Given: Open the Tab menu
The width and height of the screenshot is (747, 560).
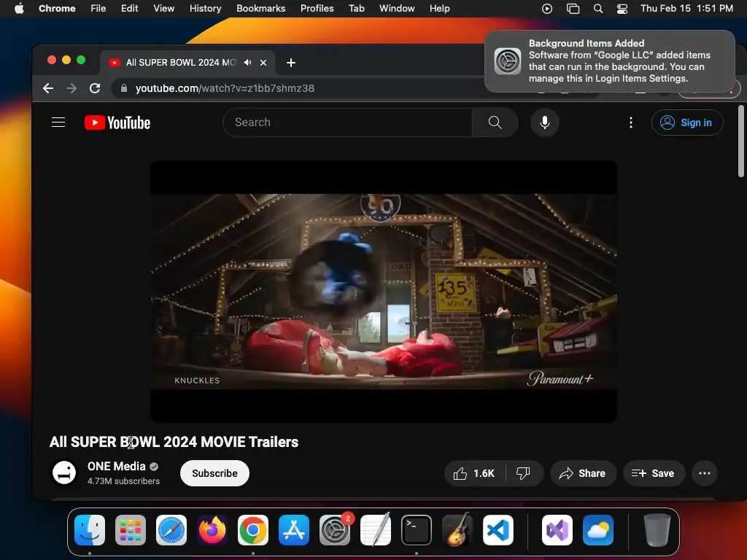Looking at the screenshot, I should (x=356, y=8).
